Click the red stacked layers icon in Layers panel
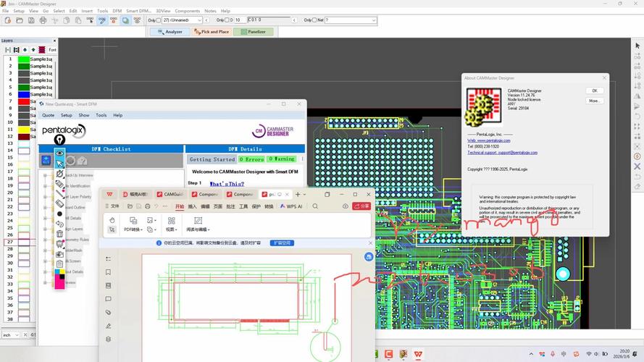Viewport: 644px width, 362px height. 42,50
